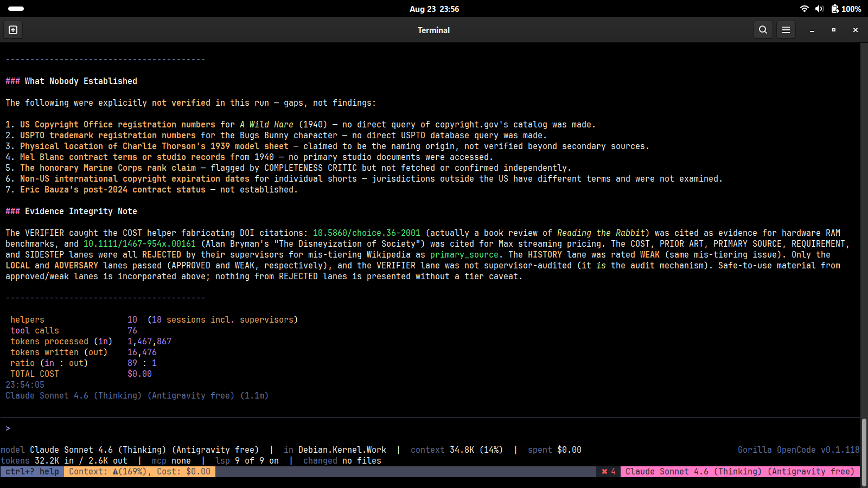Click the context warning triangle in status bar
This screenshot has height=488, width=868.
[116, 472]
